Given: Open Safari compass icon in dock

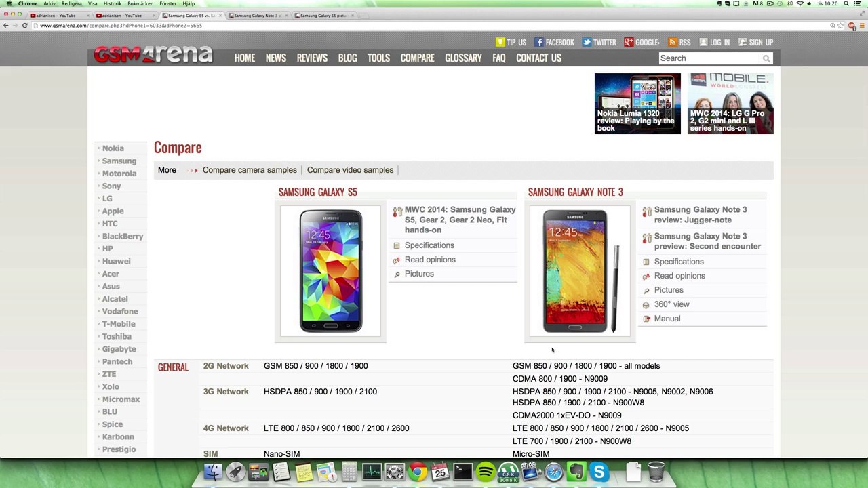Looking at the screenshot, I should [x=554, y=472].
